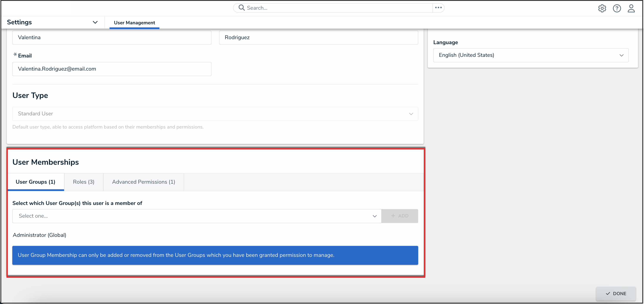Viewport: 644px width, 304px height.
Task: Expand the Language dropdown
Action: [x=531, y=55]
